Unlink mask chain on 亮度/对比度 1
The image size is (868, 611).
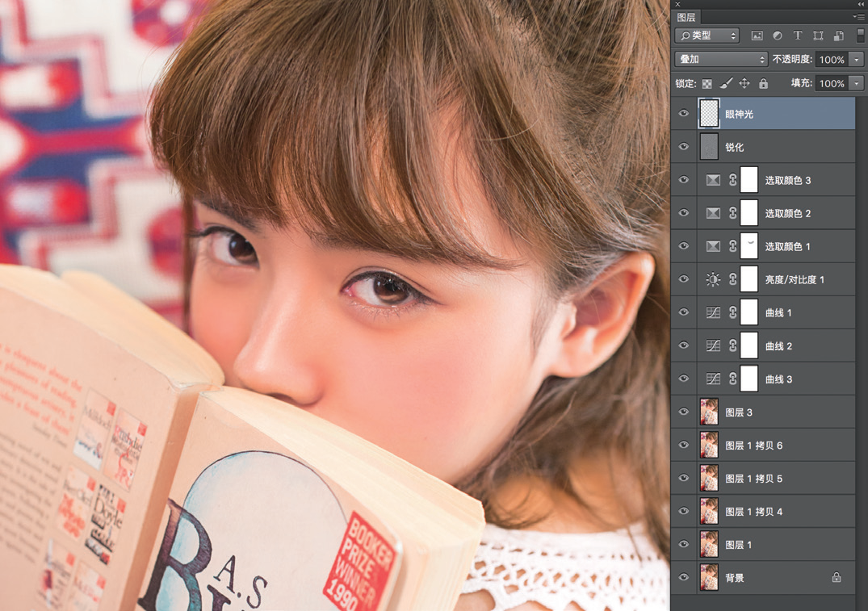coord(733,279)
